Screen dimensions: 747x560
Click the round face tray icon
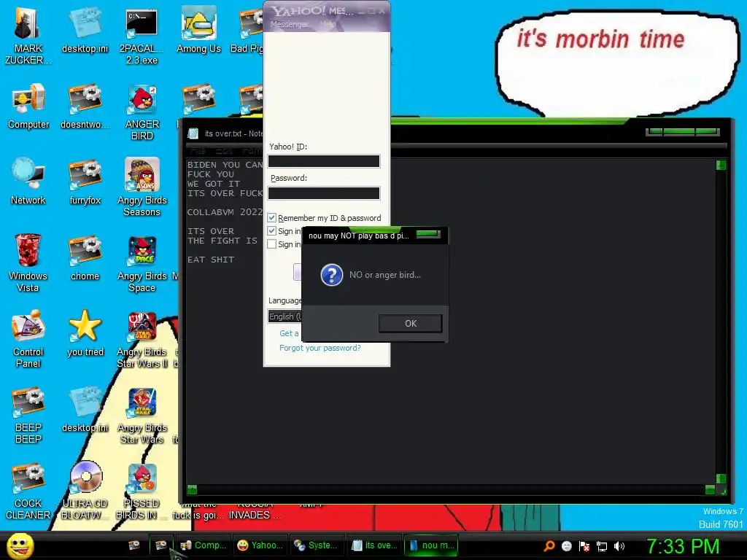pyautogui.click(x=566, y=546)
